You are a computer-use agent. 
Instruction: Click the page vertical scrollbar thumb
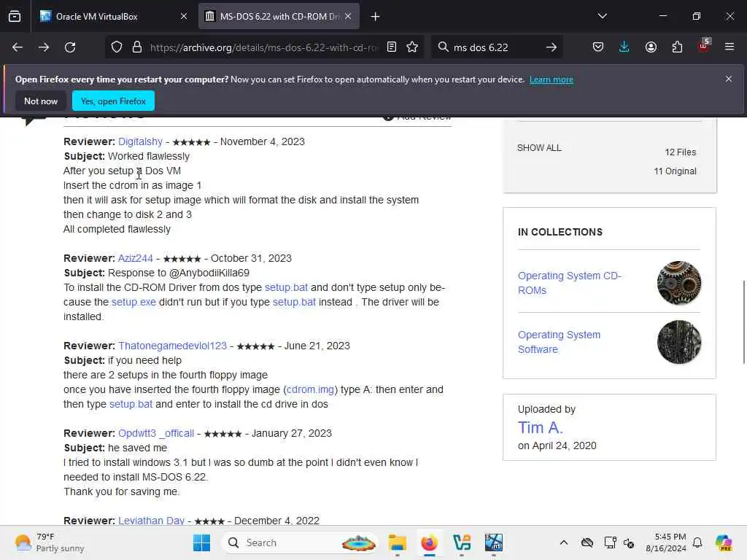pyautogui.click(x=743, y=322)
